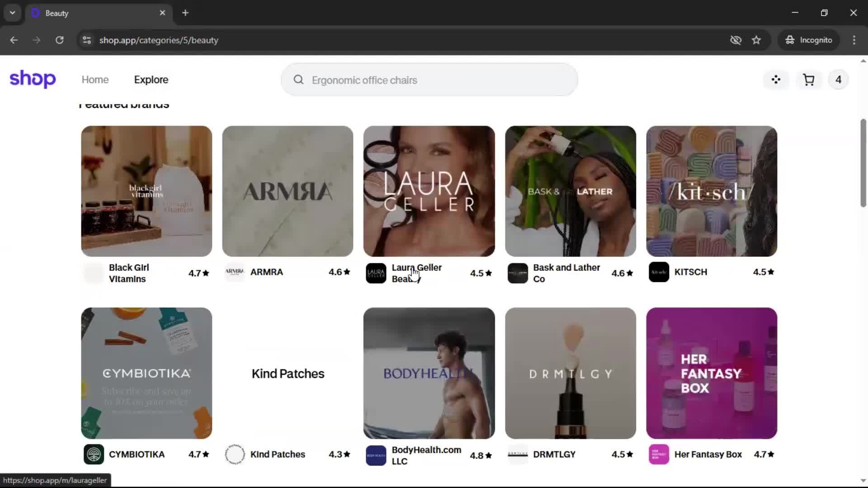Click the Shop logo

point(33,79)
